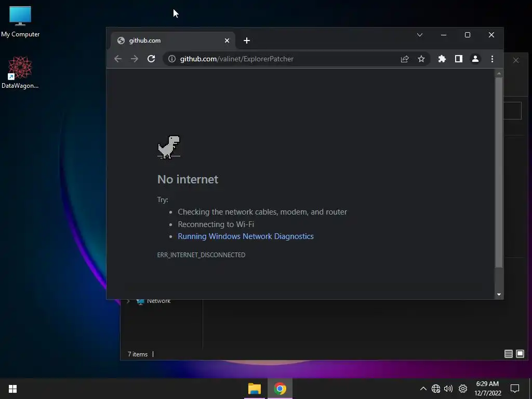Toggle Chrome side panel icon

coord(459,59)
